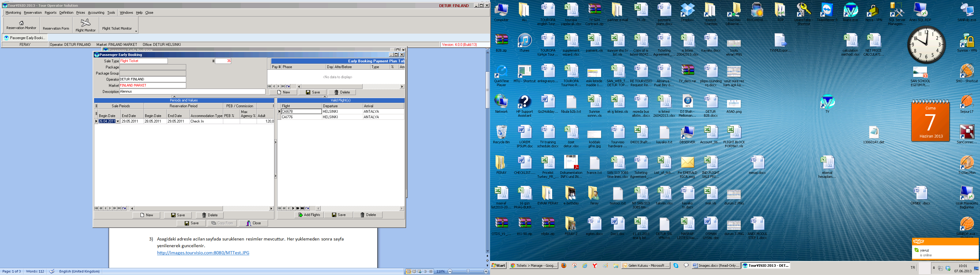Screen dimensions: 980x275
Task: Follow the images.tourvisio.com MTTest.JPG link
Action: pos(203,253)
